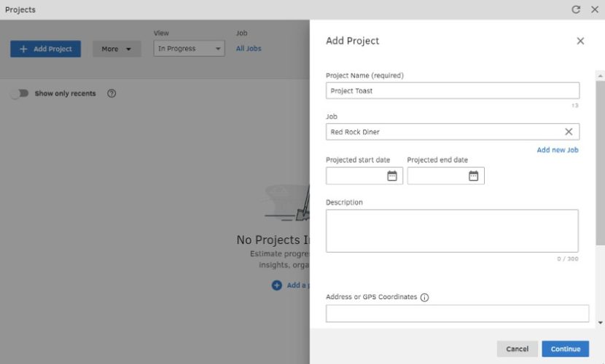Clear the Red Rock Diner job selection
605x364 pixels.
coord(569,132)
